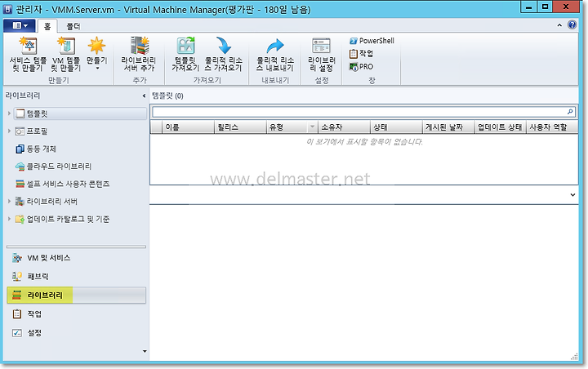This screenshot has width=588, height=369.
Task: Sort by the 소유자 column header
Action: pos(344,127)
